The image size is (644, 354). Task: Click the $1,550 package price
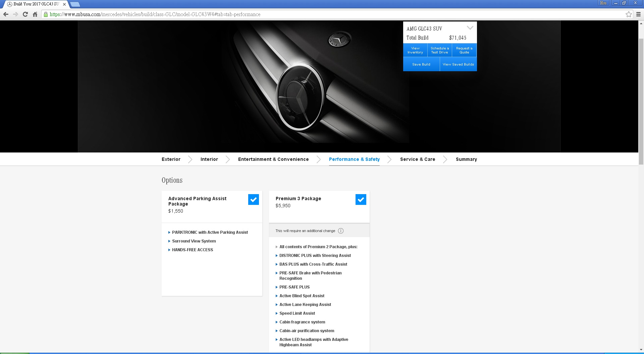[x=176, y=211]
